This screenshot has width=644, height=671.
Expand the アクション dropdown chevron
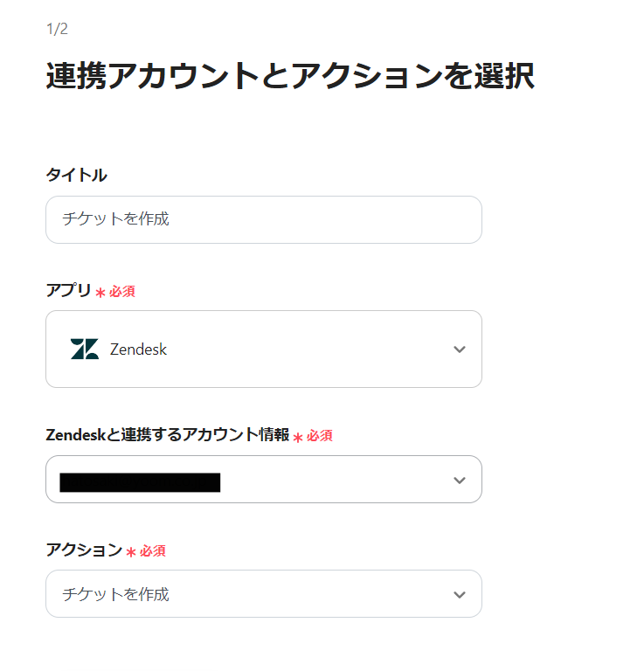coord(460,595)
